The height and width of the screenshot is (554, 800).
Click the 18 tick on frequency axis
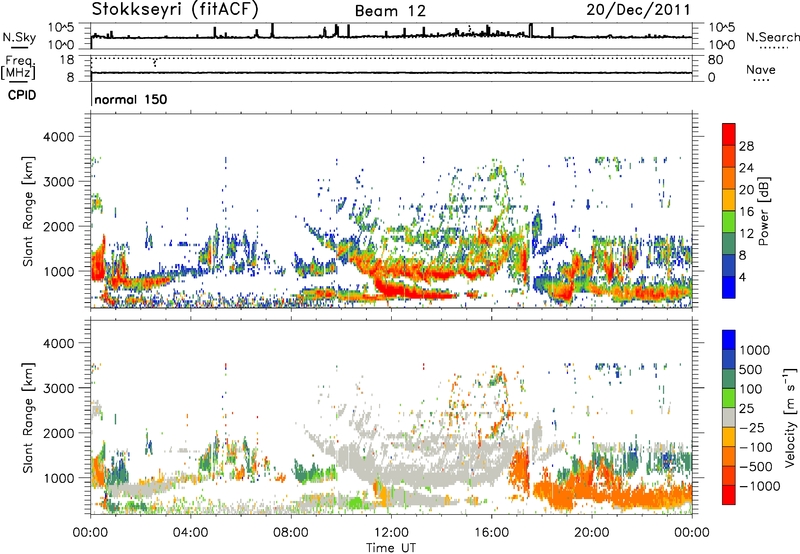tap(67, 60)
